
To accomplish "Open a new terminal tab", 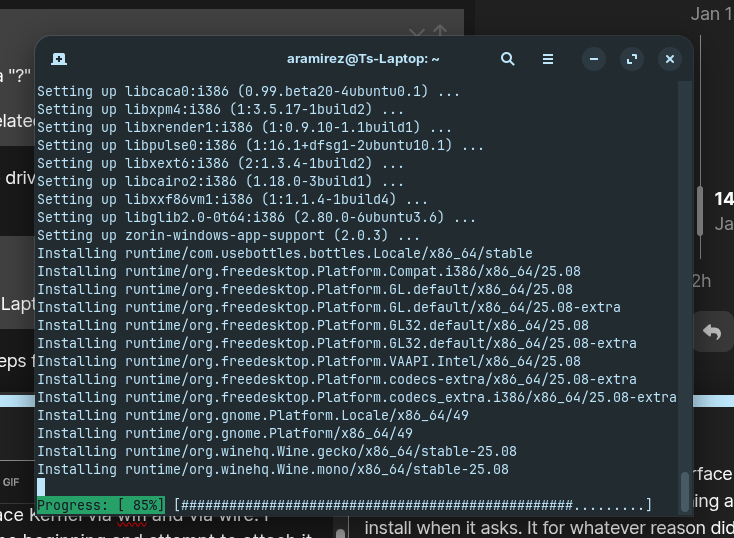I will [x=59, y=59].
